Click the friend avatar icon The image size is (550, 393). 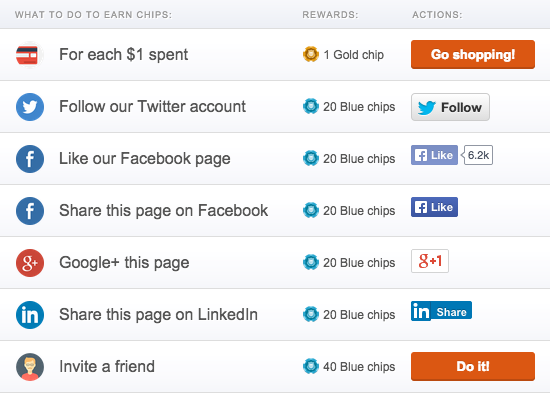pos(30,366)
